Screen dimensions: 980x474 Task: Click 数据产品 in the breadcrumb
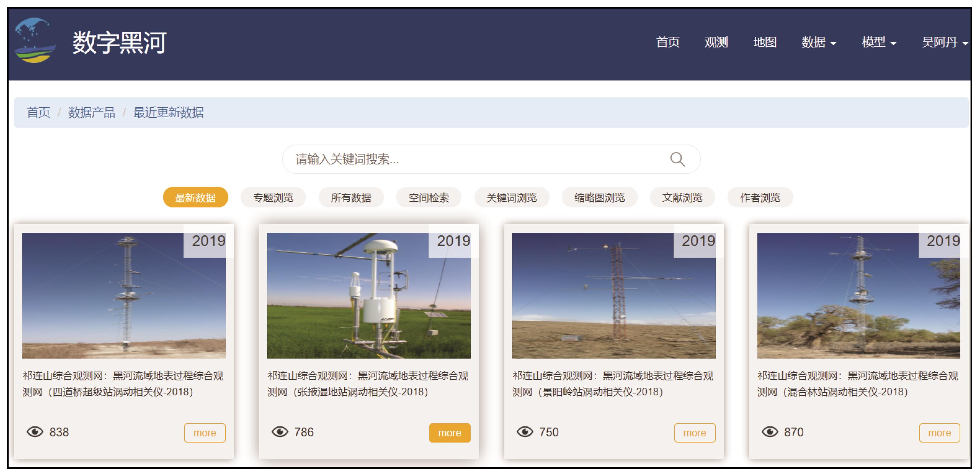[92, 113]
